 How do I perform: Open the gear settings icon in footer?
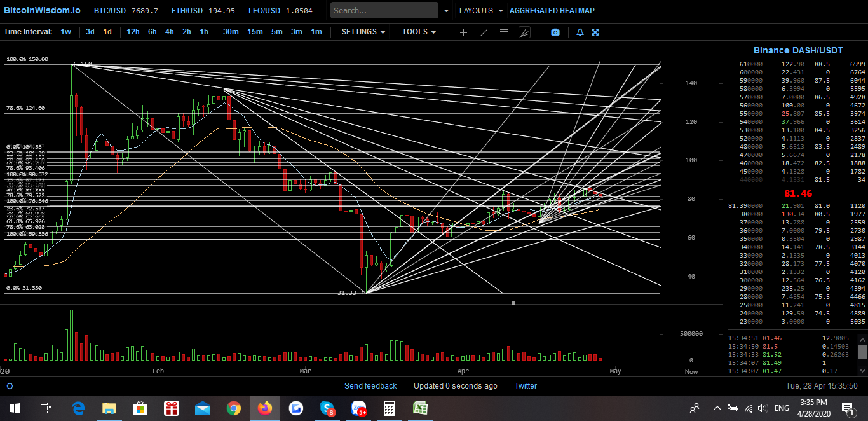10,386
